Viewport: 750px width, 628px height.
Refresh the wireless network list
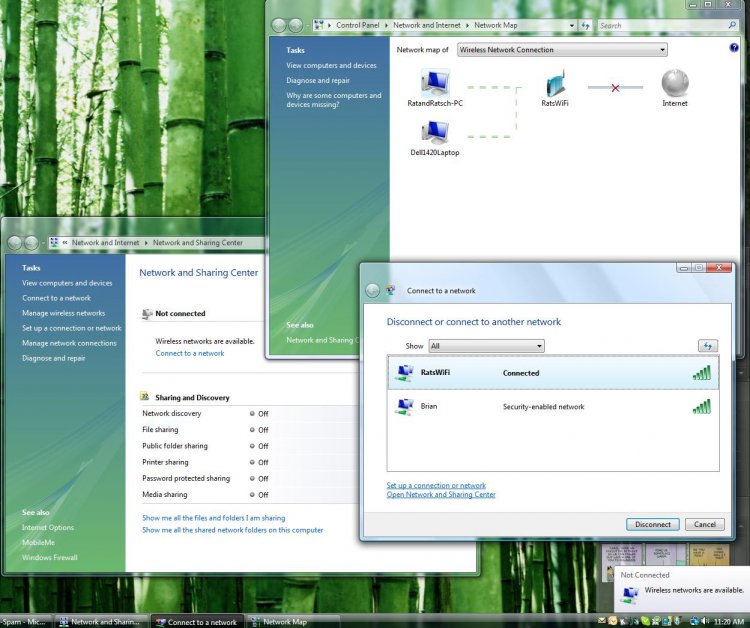[708, 345]
